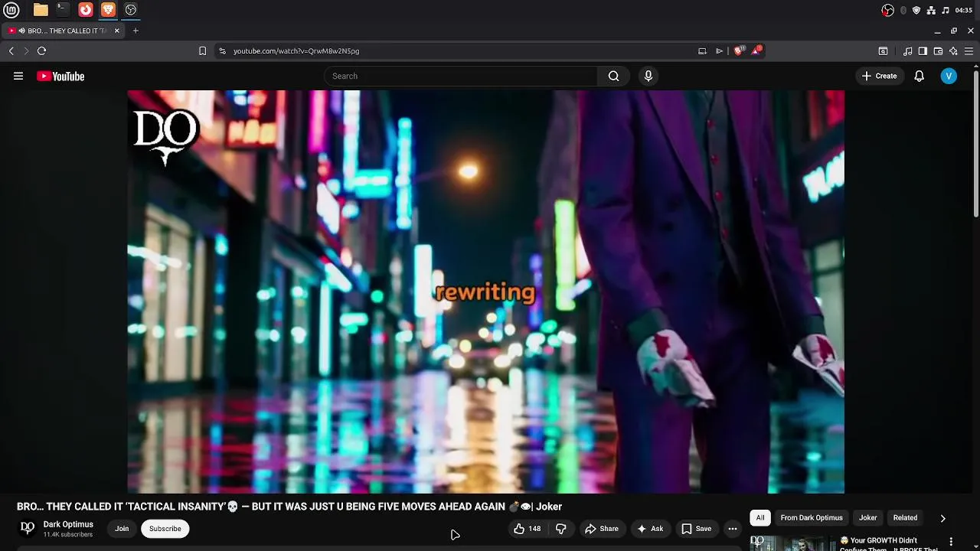Click the search magnifier button
This screenshot has height=551, width=980.
tap(613, 76)
